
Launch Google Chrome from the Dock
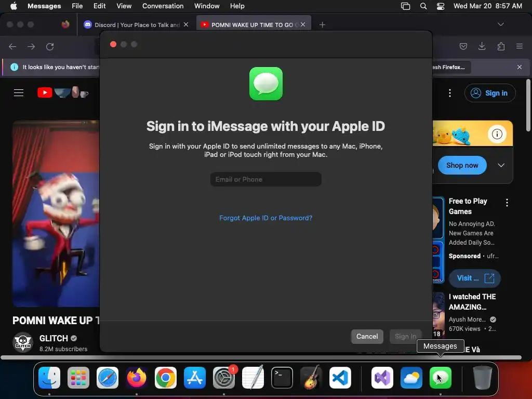(166, 378)
